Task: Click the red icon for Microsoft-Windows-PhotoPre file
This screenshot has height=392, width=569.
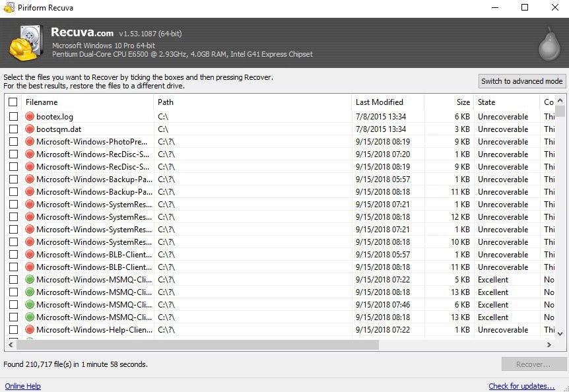Action: [x=29, y=142]
